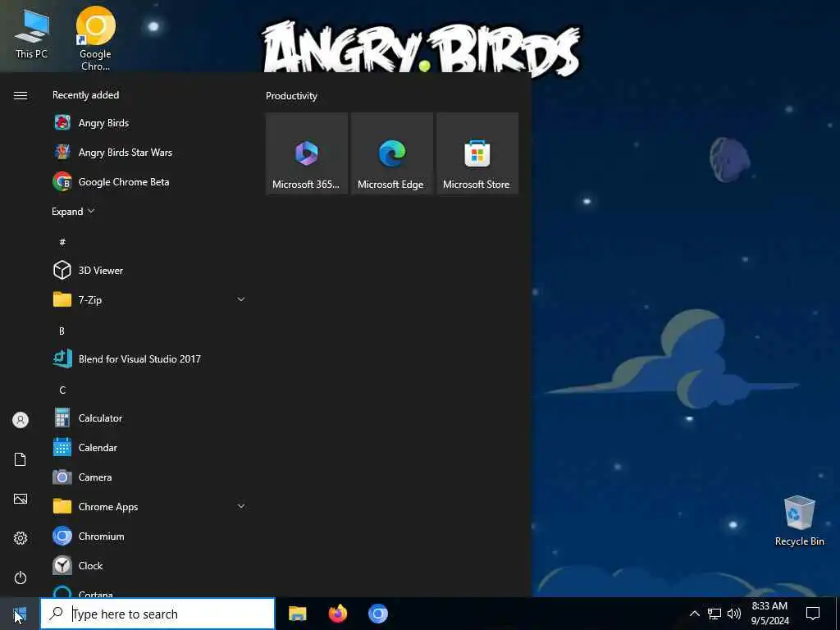Open the Clock app
This screenshot has width=840, height=630.
pyautogui.click(x=150, y=565)
